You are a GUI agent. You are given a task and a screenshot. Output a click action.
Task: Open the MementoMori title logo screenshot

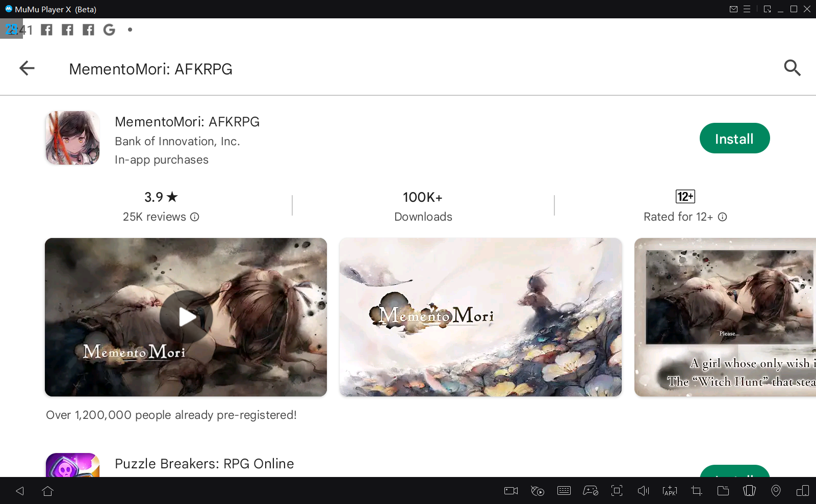click(x=480, y=317)
